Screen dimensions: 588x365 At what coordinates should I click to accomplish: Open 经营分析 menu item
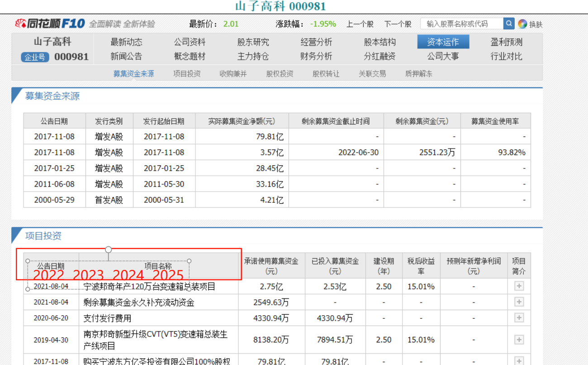coord(316,42)
